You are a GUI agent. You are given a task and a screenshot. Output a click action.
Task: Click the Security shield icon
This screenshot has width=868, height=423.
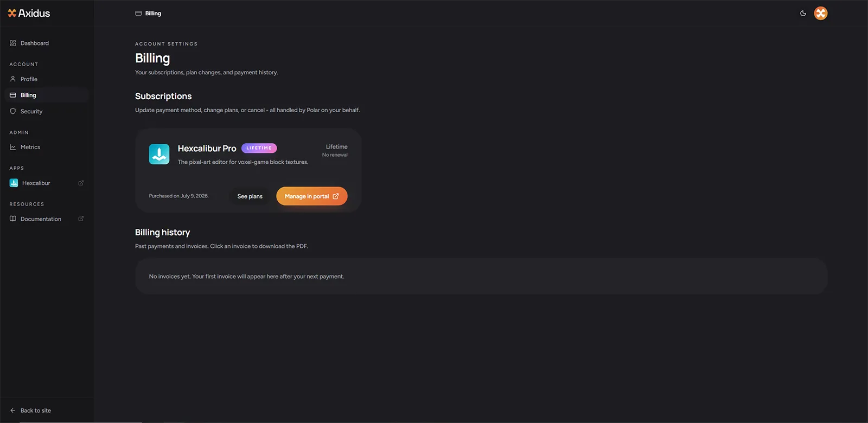point(13,111)
